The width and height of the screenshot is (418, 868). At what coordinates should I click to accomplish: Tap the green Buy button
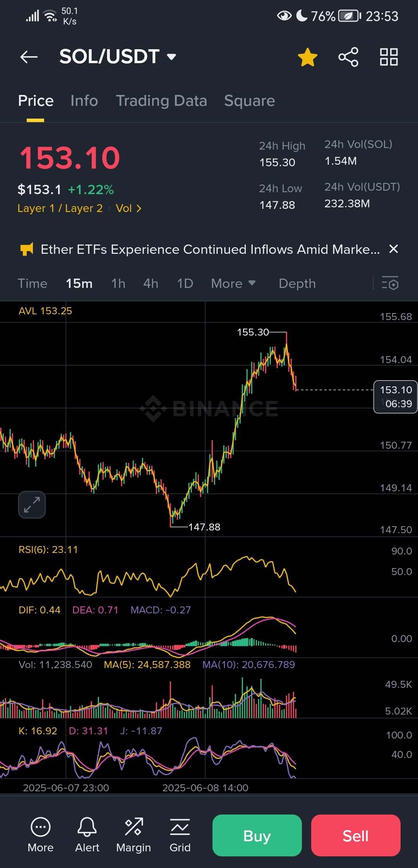coord(257,835)
